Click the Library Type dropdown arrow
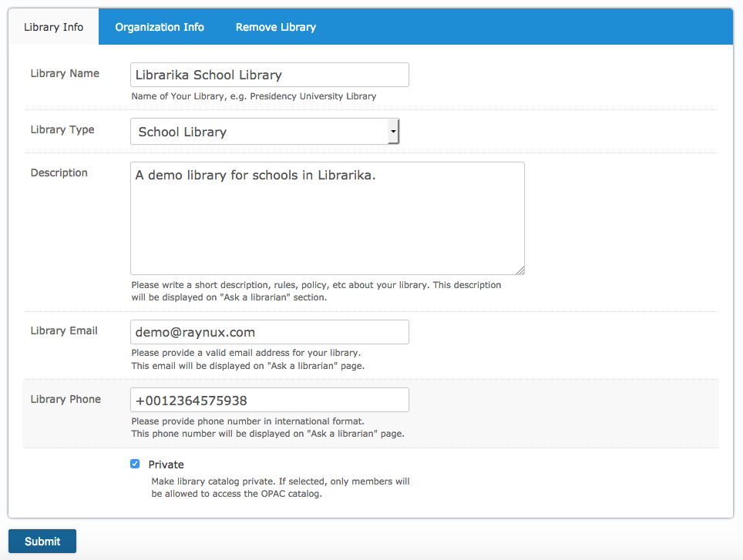Screen dimensions: 743x560 [393, 132]
